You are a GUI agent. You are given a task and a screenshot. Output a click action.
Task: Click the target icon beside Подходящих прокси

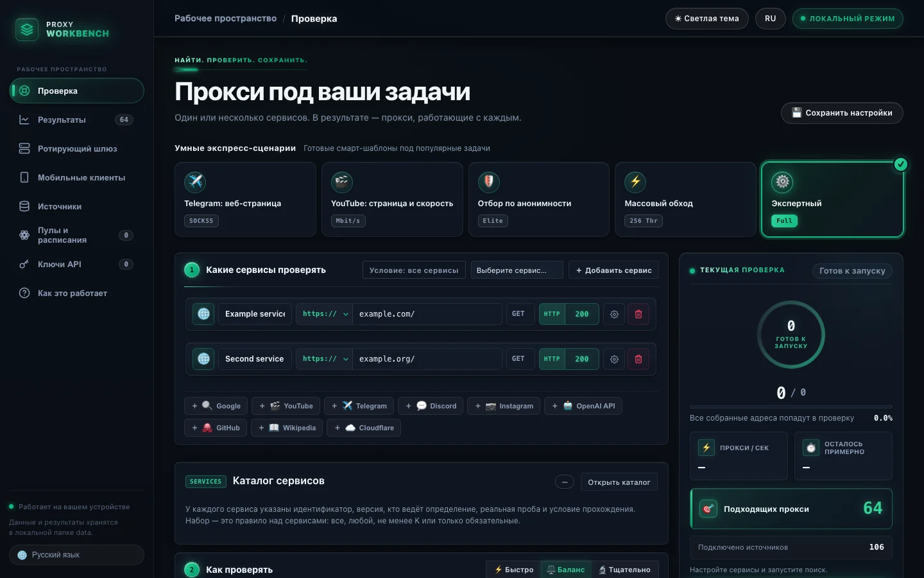coord(708,509)
